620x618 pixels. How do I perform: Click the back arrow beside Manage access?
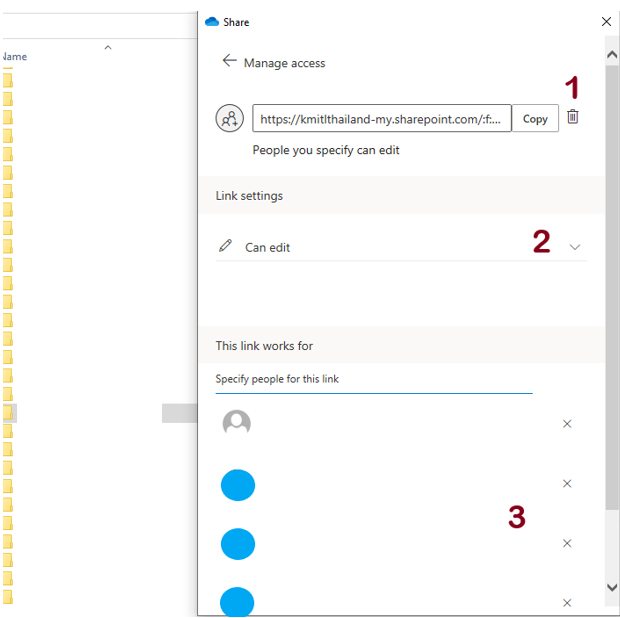pyautogui.click(x=229, y=62)
